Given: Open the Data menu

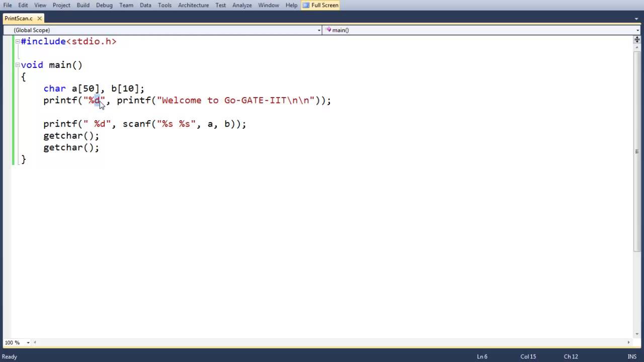Looking at the screenshot, I should click(145, 5).
